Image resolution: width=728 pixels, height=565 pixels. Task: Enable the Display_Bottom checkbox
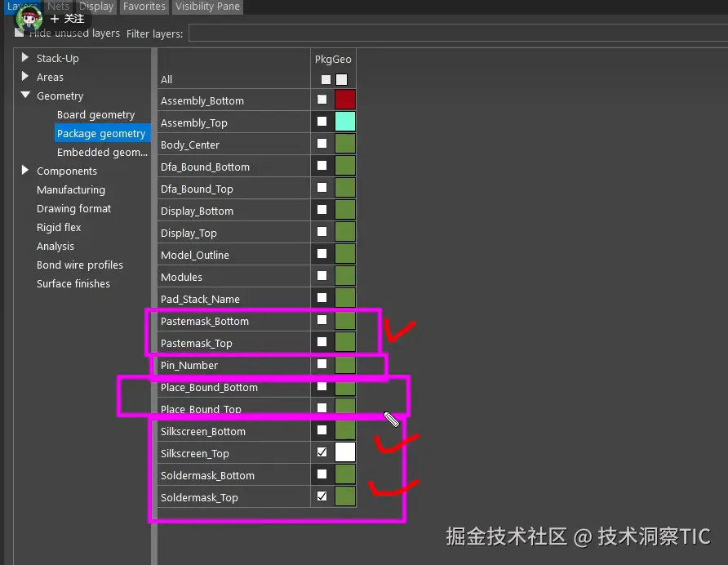pos(322,210)
